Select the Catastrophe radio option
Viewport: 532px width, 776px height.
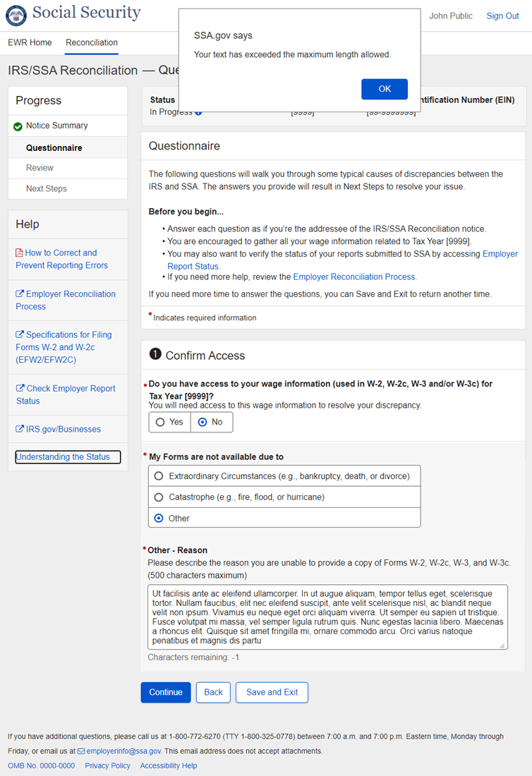(159, 497)
